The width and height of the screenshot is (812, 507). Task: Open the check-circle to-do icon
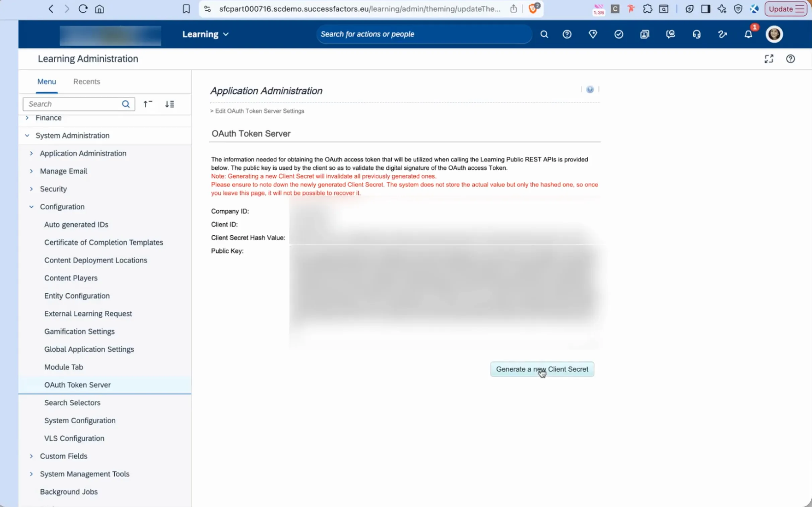pyautogui.click(x=618, y=34)
